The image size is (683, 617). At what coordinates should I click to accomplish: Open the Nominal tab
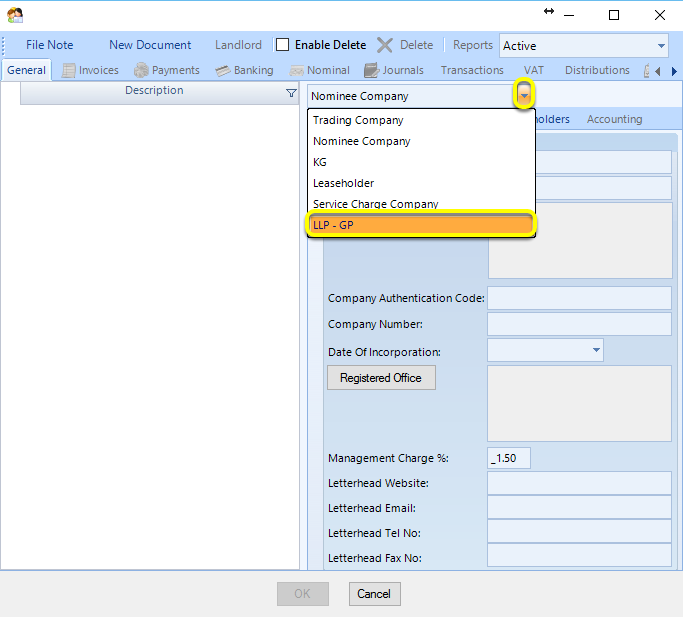(x=320, y=70)
